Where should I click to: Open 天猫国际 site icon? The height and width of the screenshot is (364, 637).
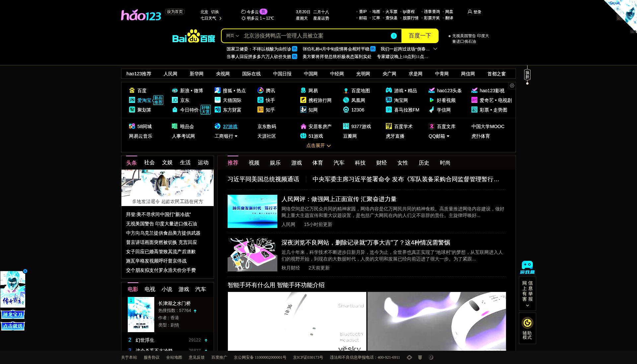(218, 100)
